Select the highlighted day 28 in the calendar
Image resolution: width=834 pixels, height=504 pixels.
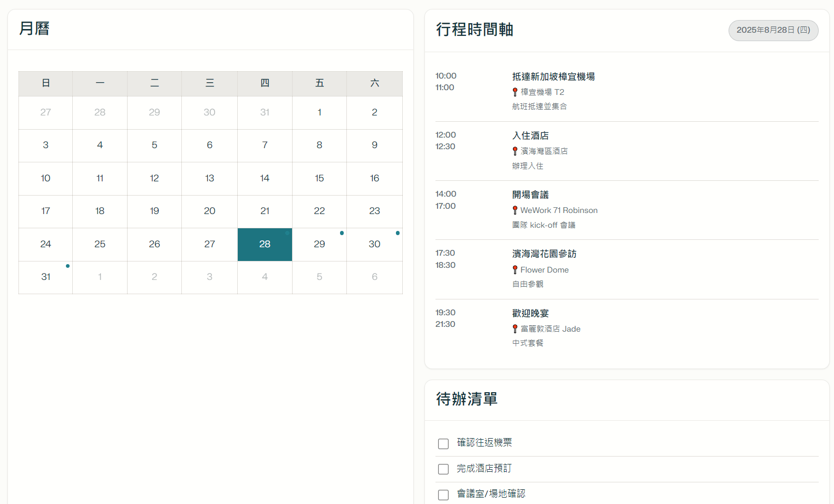tap(265, 244)
